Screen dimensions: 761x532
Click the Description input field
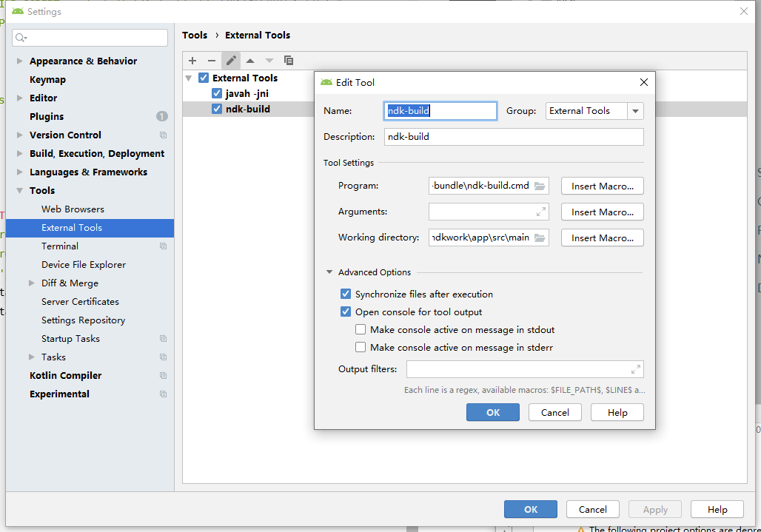514,137
